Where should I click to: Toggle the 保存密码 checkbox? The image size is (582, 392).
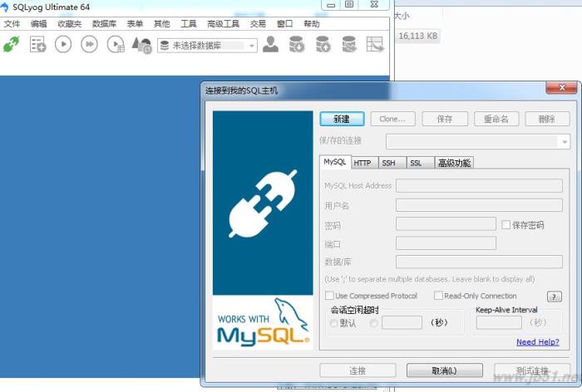(506, 225)
